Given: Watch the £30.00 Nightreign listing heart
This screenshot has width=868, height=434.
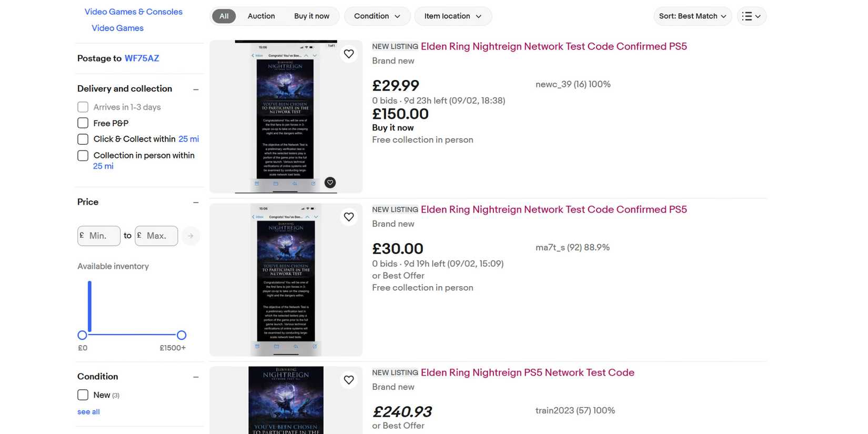Looking at the screenshot, I should [349, 217].
